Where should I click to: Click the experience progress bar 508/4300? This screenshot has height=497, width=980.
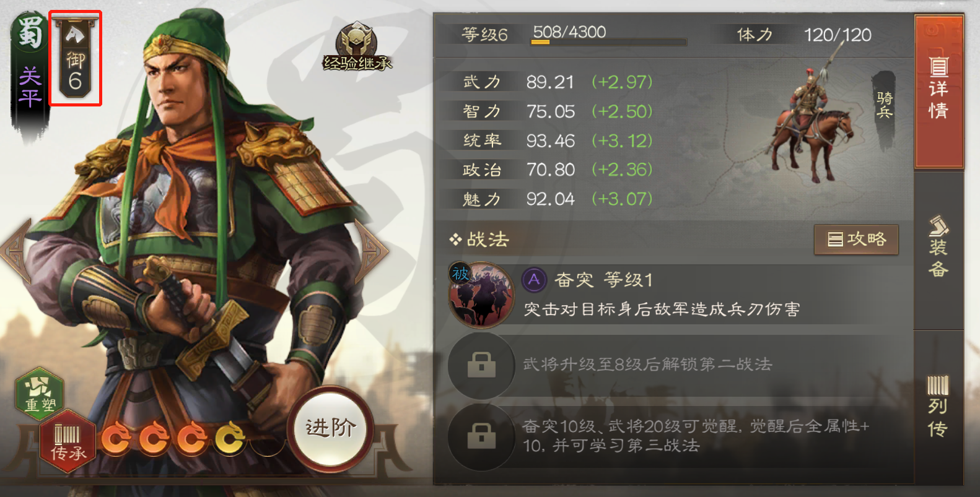[609, 42]
